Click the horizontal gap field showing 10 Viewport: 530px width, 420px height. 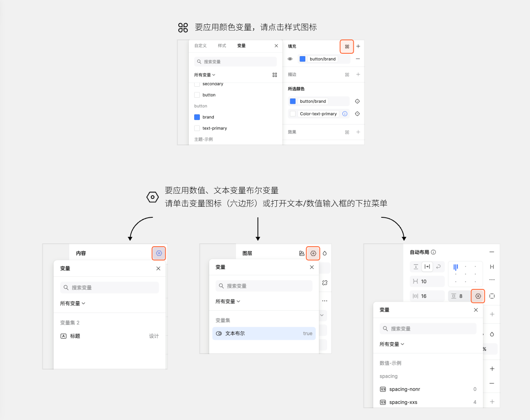click(x=427, y=282)
